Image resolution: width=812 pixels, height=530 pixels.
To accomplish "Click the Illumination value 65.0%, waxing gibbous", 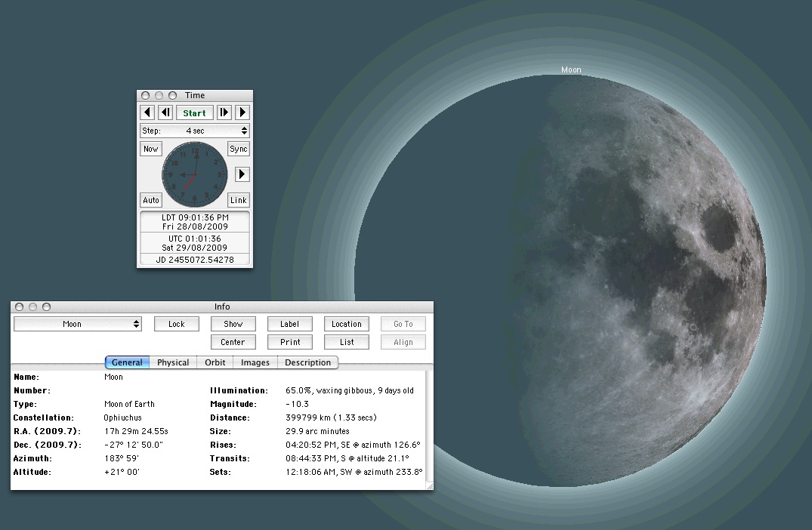I will pos(350,391).
